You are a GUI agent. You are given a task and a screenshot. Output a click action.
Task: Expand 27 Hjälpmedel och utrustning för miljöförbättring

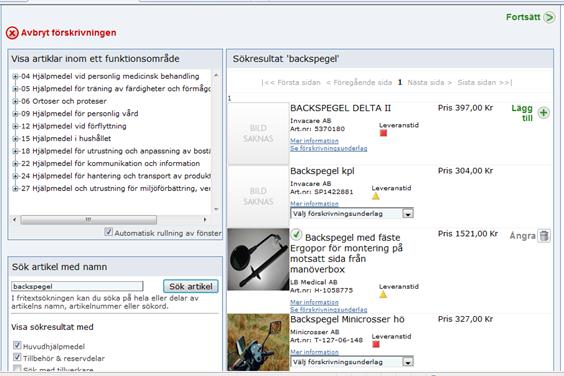click(x=15, y=189)
